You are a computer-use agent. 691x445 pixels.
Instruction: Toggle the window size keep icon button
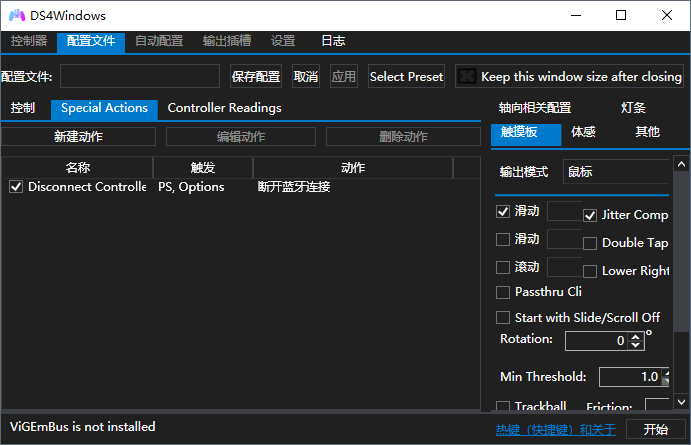tap(467, 76)
